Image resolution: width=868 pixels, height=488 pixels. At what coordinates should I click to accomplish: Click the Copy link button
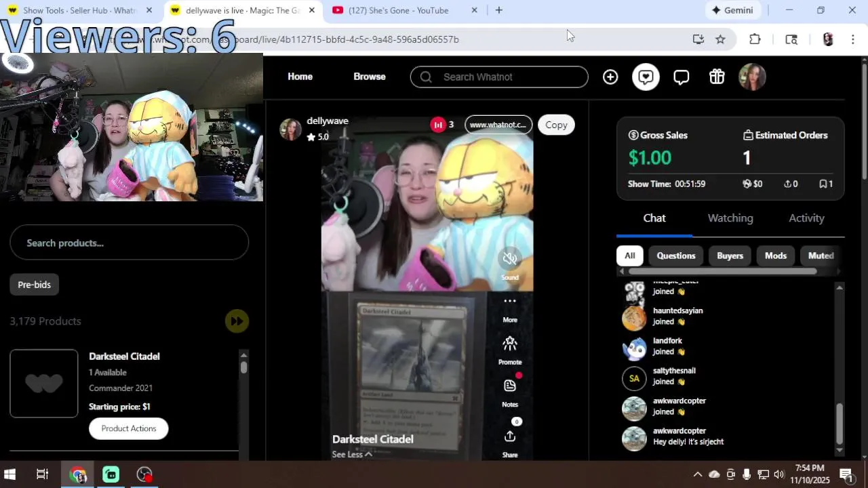point(556,125)
